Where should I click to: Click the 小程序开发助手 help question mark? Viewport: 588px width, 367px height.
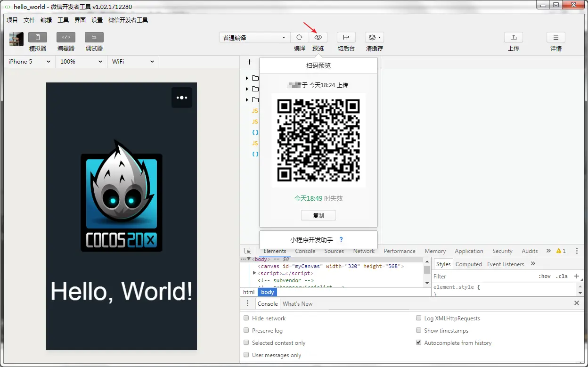pyautogui.click(x=341, y=239)
